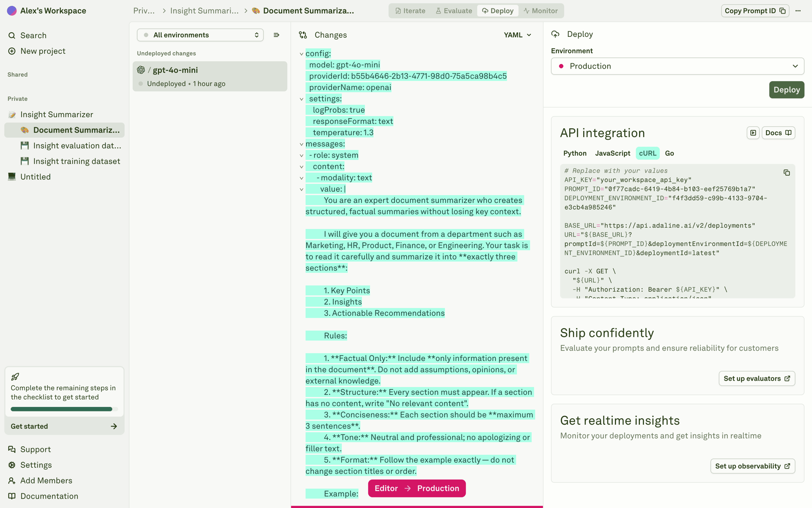
Task: Click the Documentation book icon
Action: click(12, 496)
